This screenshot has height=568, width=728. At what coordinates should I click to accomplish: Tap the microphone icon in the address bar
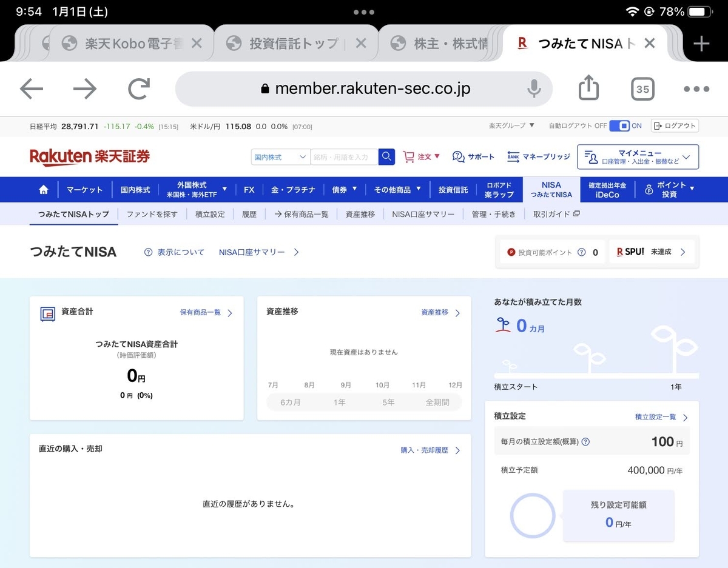coord(534,89)
